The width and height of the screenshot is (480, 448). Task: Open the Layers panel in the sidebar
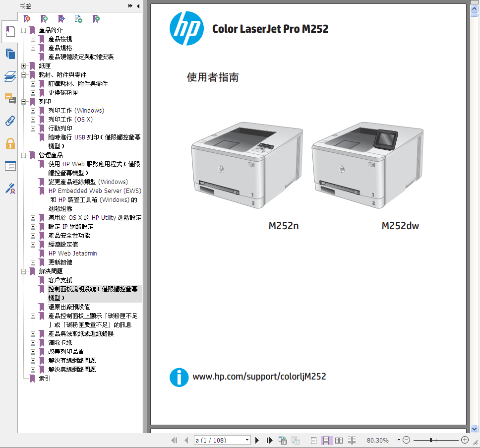point(10,76)
